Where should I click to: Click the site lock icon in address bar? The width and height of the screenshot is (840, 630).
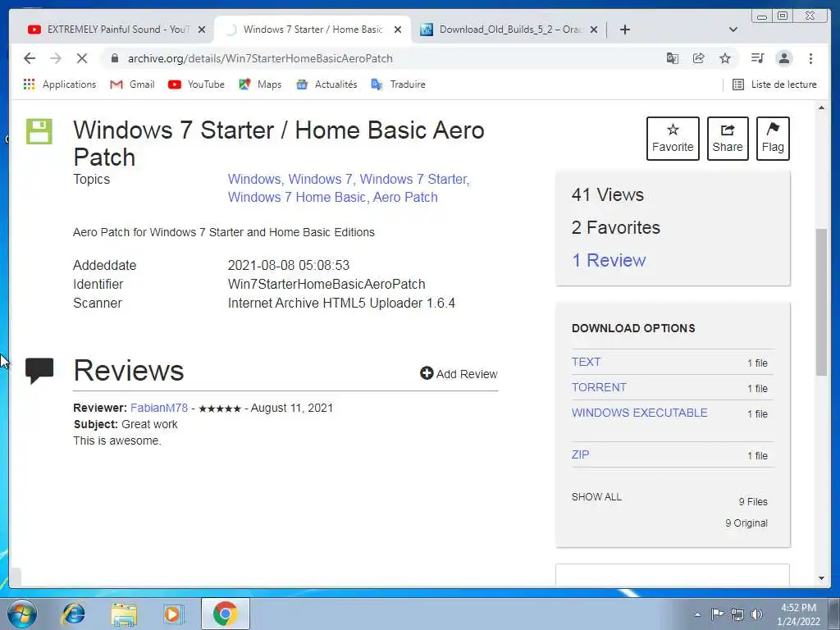[x=114, y=58]
